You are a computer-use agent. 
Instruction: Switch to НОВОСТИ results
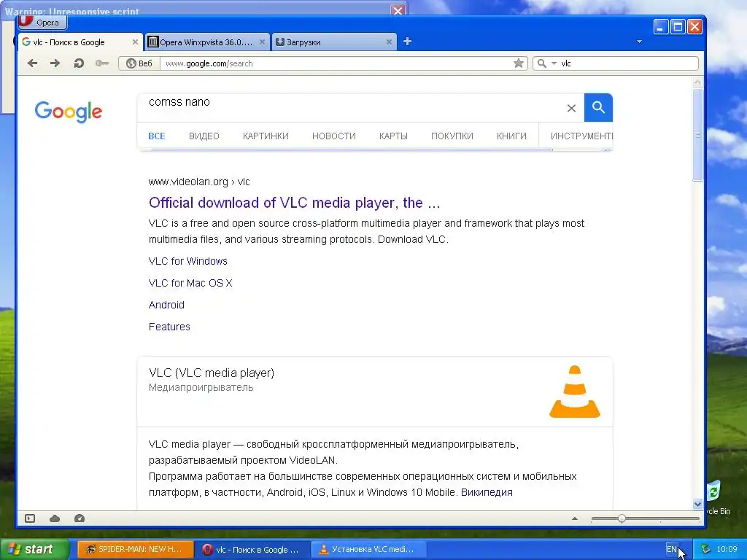coord(334,136)
